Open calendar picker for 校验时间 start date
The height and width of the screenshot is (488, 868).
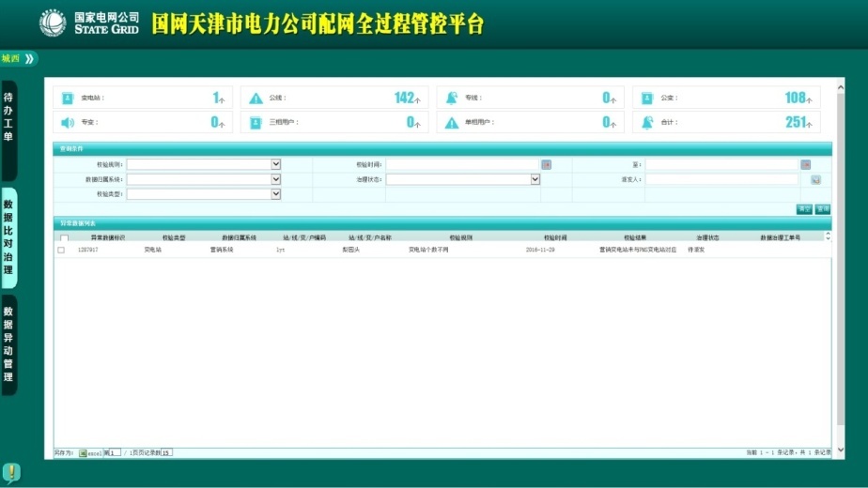546,164
